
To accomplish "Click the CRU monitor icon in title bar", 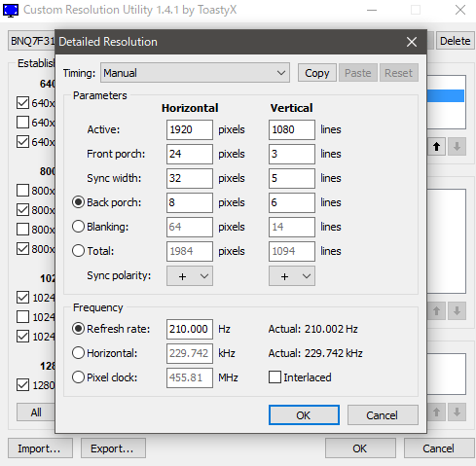I will (x=11, y=10).
